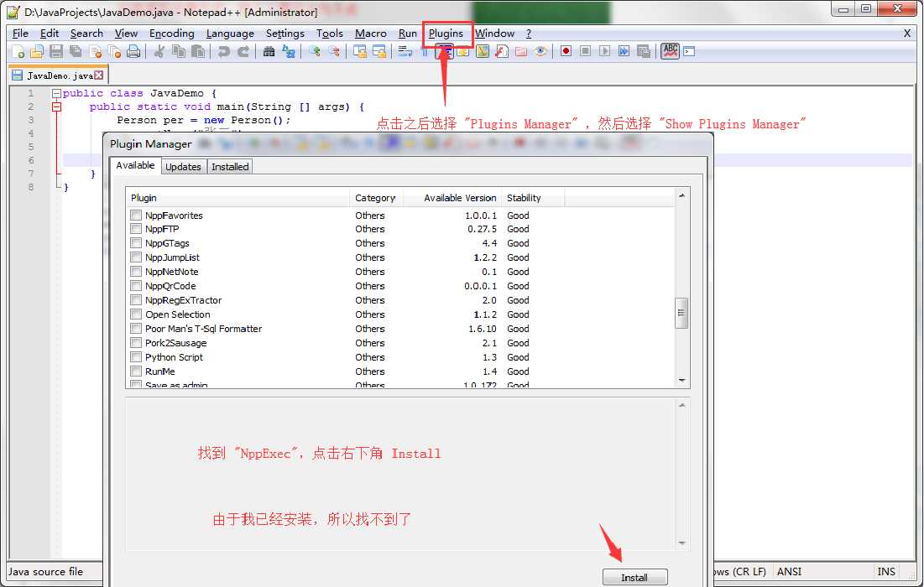The image size is (924, 587).
Task: Collapse the class fold marker on line 1
Action: pyautogui.click(x=56, y=93)
